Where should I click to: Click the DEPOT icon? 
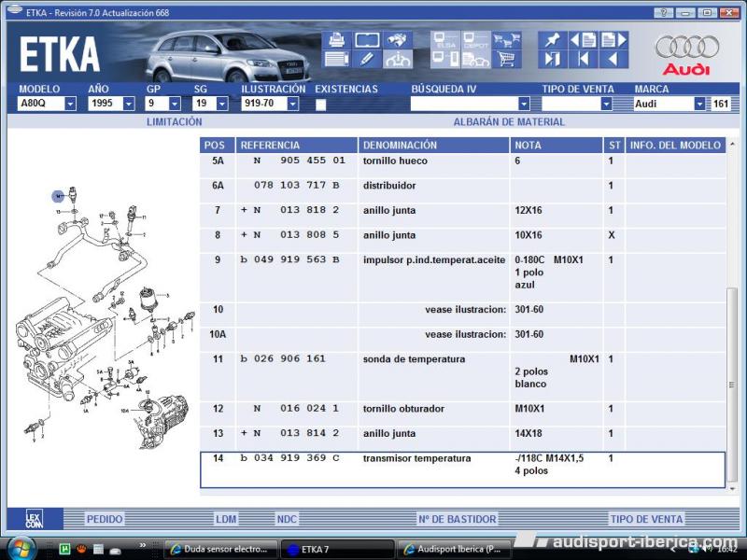pos(476,40)
